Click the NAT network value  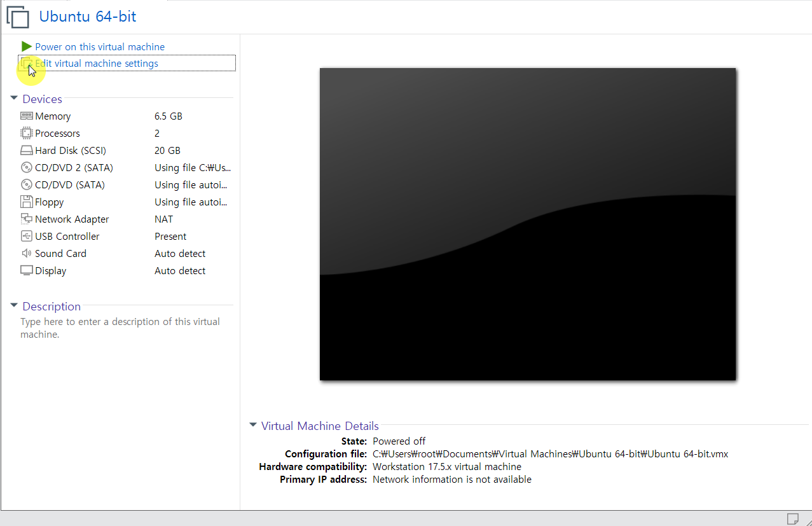pos(163,219)
